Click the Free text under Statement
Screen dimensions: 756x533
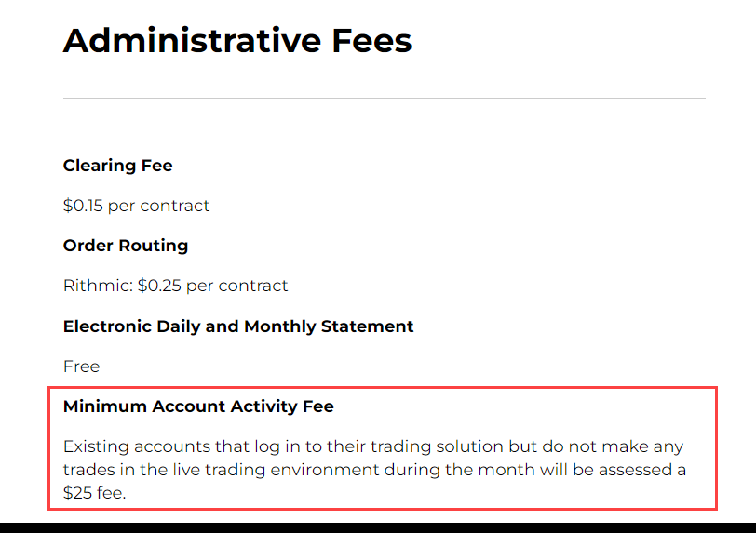click(81, 366)
